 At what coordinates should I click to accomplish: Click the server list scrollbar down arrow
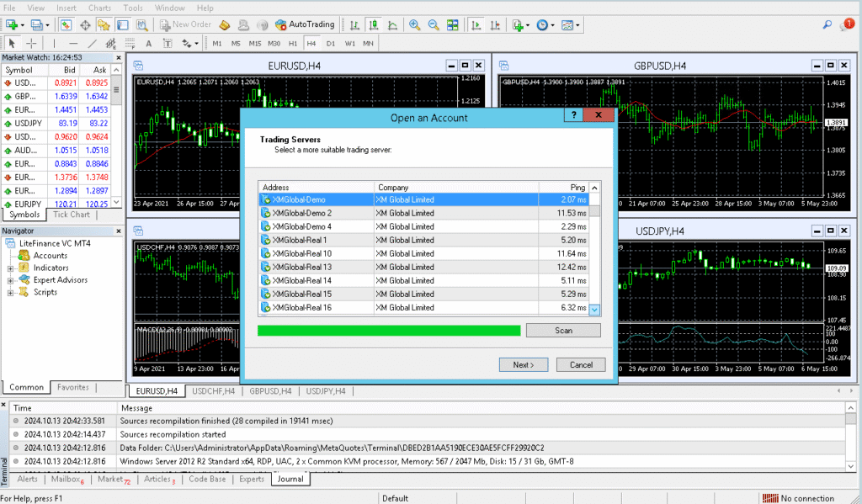coord(594,310)
